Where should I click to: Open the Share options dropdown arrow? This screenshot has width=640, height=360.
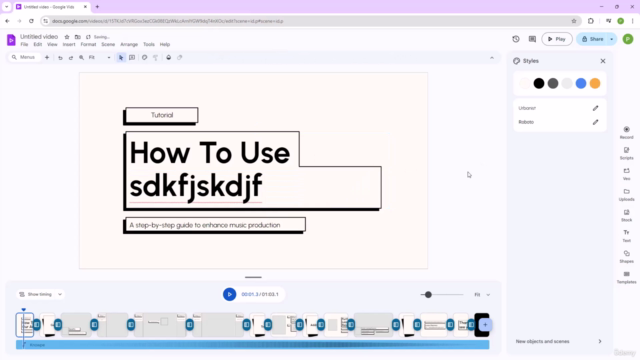tap(611, 39)
